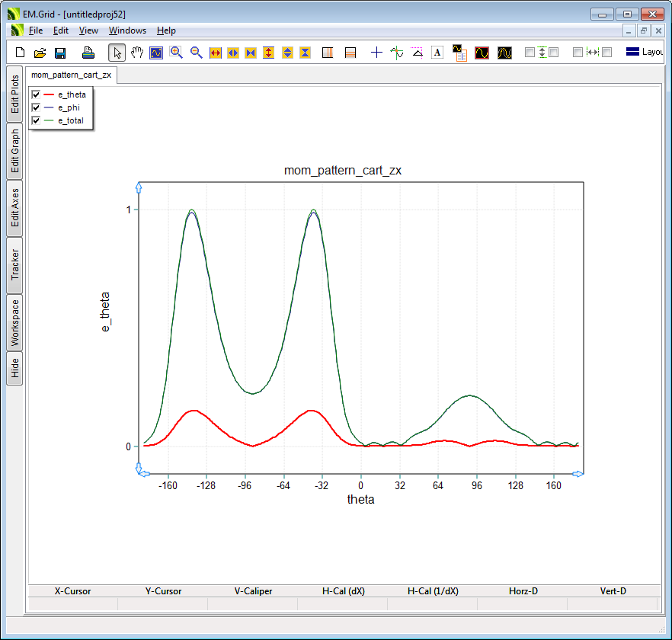Viewport: 672px width, 640px height.
Task: Switch to the mom_pattern_cart_zx tab
Action: click(x=71, y=75)
